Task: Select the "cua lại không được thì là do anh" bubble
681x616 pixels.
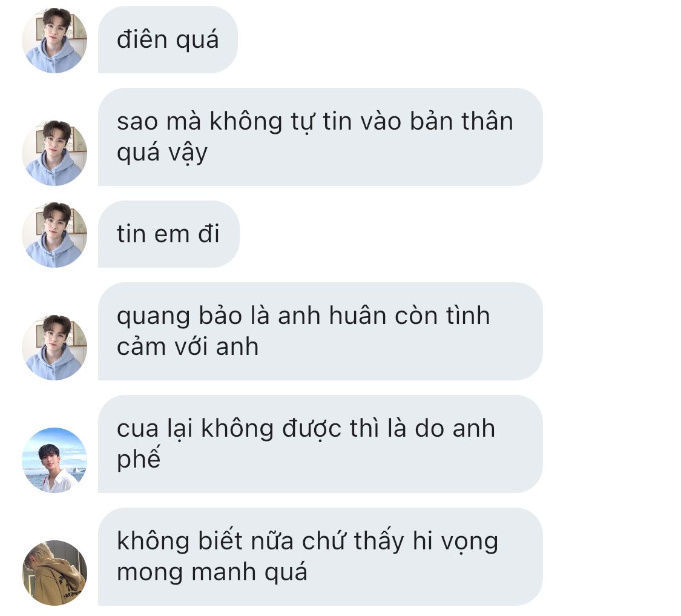Action: point(320,444)
